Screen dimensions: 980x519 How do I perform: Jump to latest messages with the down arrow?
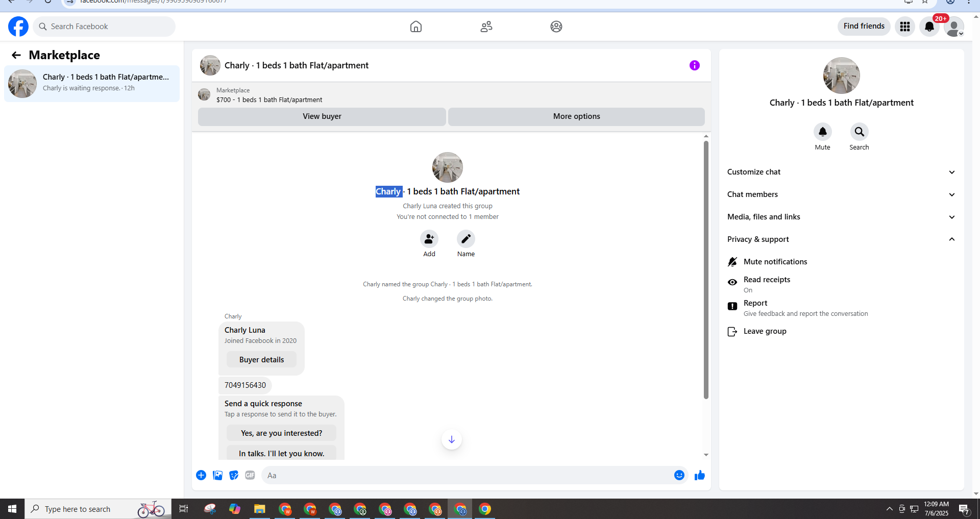452,439
